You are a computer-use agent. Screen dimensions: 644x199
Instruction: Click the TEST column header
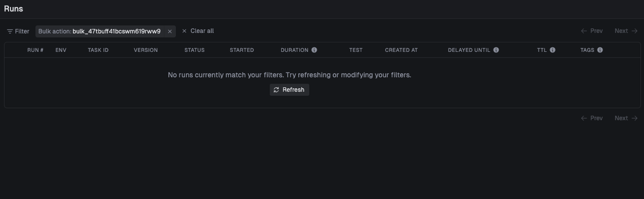356,50
